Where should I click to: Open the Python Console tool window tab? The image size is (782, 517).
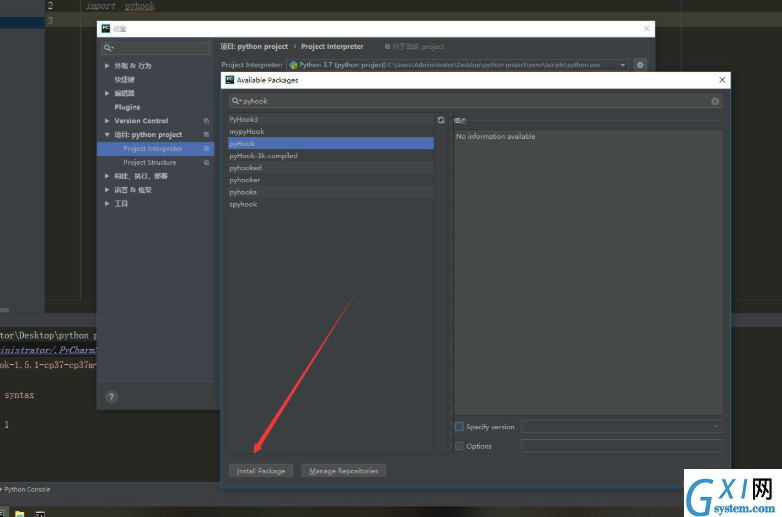tap(27, 490)
